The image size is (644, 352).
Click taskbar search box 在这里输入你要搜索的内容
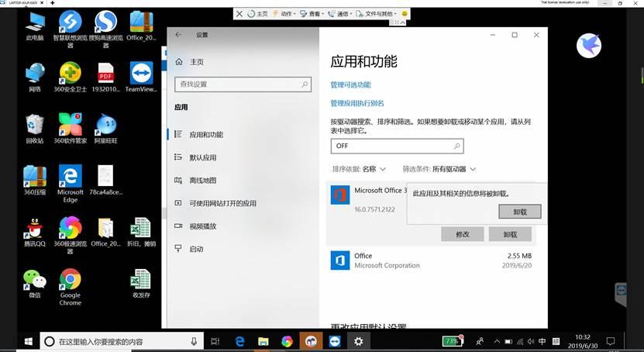[x=122, y=341]
